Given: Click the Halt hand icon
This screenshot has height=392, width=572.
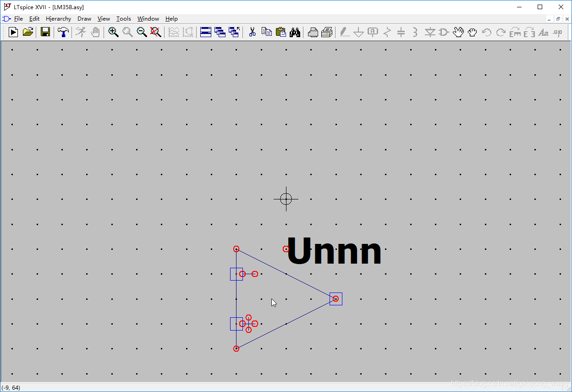Looking at the screenshot, I should 95,32.
